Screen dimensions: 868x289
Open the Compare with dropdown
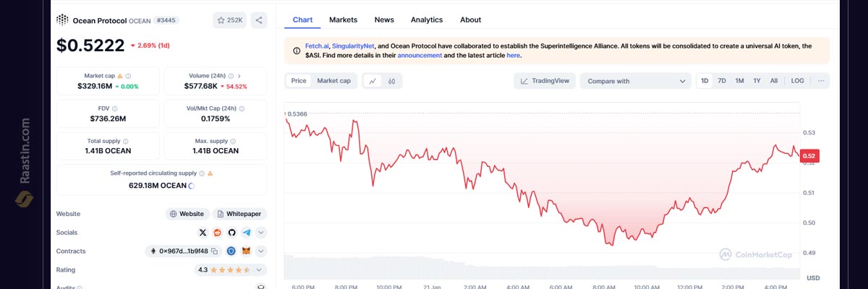[x=636, y=81]
